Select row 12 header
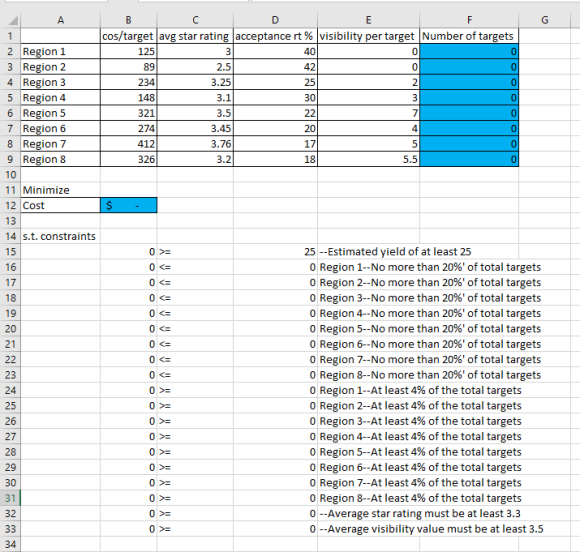Image resolution: width=580 pixels, height=552 pixels. pos(10,205)
